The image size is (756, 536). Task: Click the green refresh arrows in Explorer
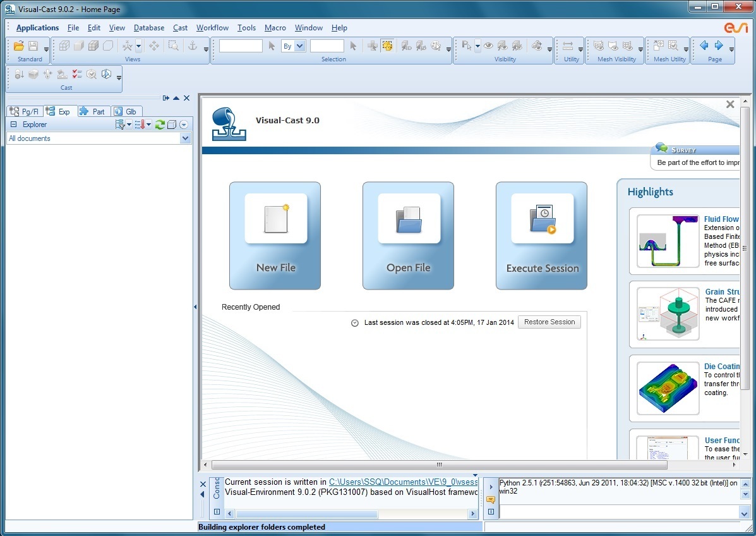point(160,125)
